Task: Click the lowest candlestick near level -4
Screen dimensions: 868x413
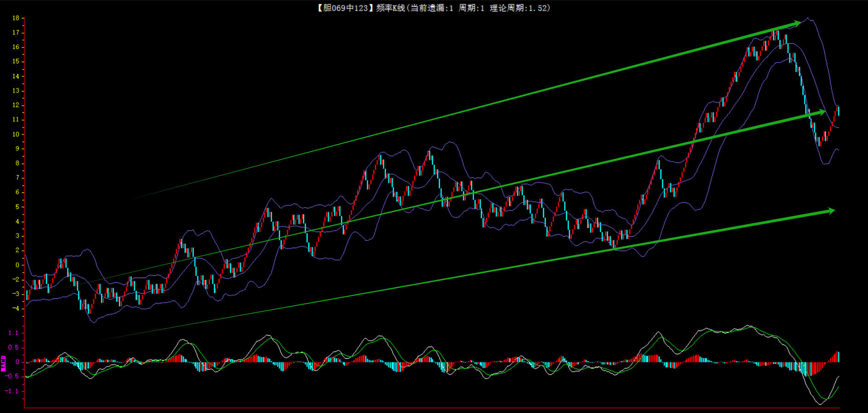Action: pos(89,308)
